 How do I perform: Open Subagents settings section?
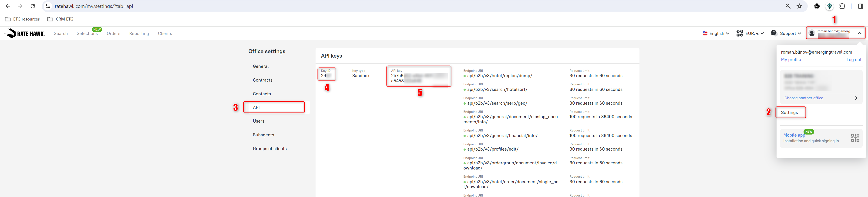[x=263, y=135]
